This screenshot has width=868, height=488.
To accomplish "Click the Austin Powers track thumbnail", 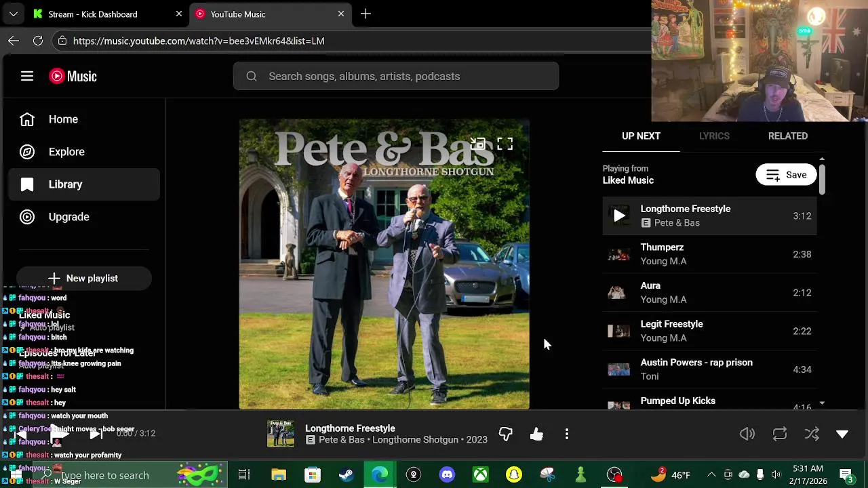I will (618, 369).
